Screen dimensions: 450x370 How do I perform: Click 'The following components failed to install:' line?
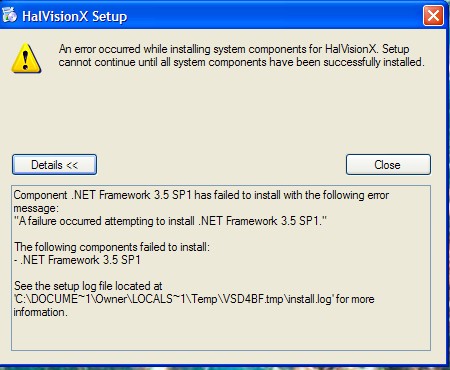pyautogui.click(x=112, y=247)
